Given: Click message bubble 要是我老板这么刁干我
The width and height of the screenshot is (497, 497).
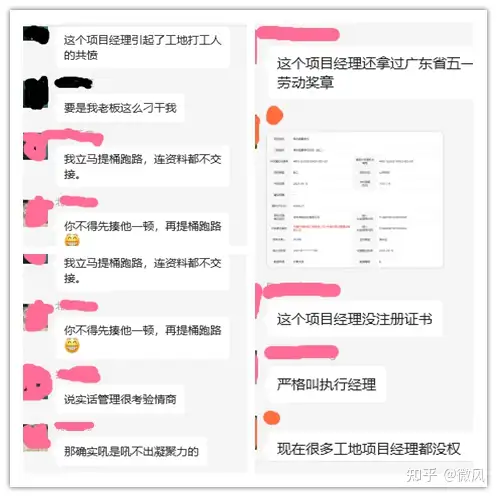Looking at the screenshot, I should click(120, 108).
